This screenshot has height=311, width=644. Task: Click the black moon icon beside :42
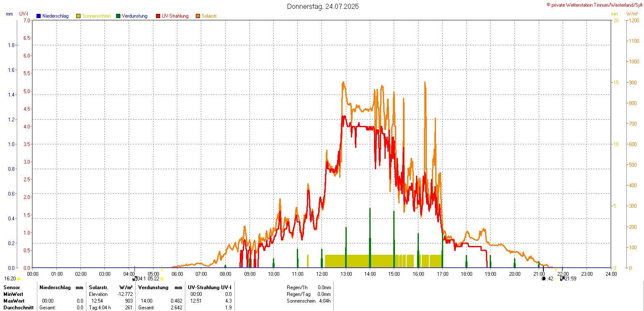tap(544, 279)
